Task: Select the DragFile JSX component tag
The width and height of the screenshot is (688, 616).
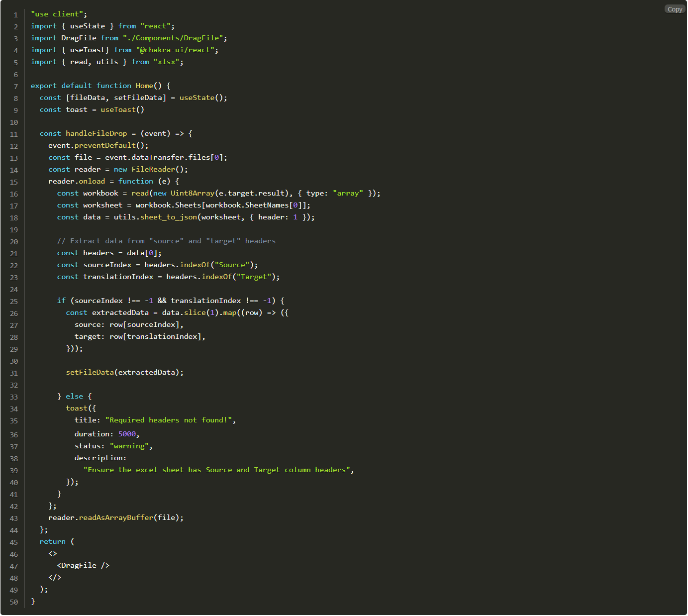Action: [83, 565]
